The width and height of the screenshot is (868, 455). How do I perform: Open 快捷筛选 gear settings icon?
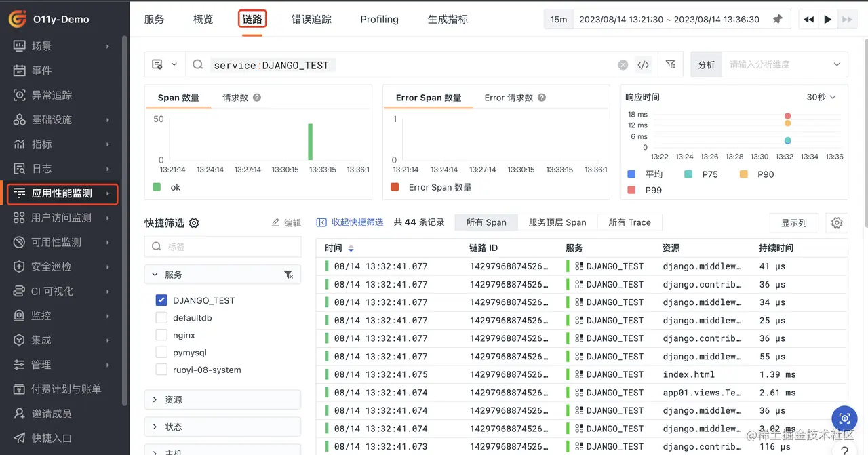coord(194,223)
